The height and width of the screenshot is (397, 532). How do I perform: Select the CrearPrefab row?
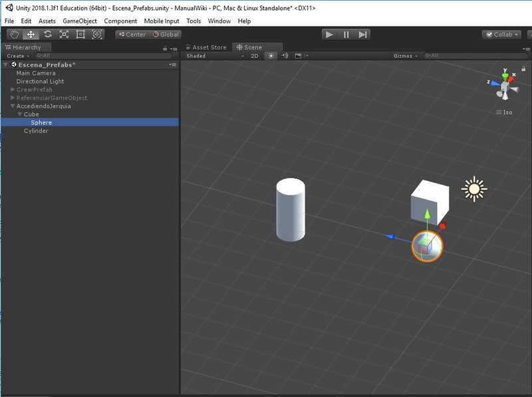[90, 90]
